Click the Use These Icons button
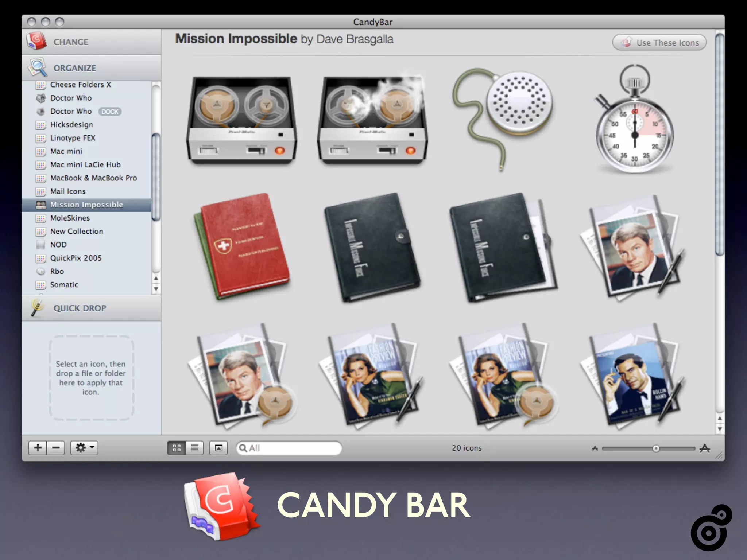The width and height of the screenshot is (747, 560). tap(659, 43)
